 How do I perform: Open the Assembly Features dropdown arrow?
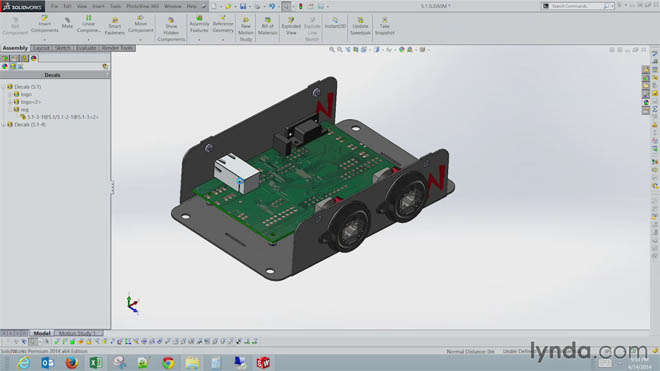199,40
